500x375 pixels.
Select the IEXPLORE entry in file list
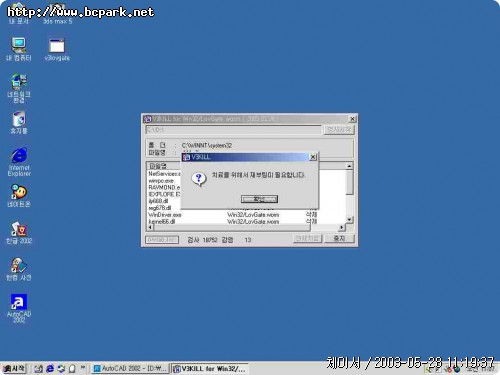[164, 194]
